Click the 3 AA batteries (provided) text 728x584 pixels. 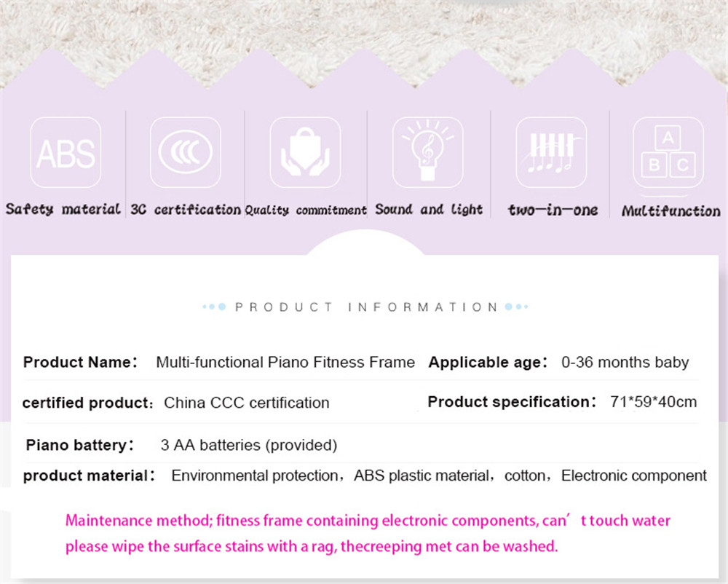(249, 445)
